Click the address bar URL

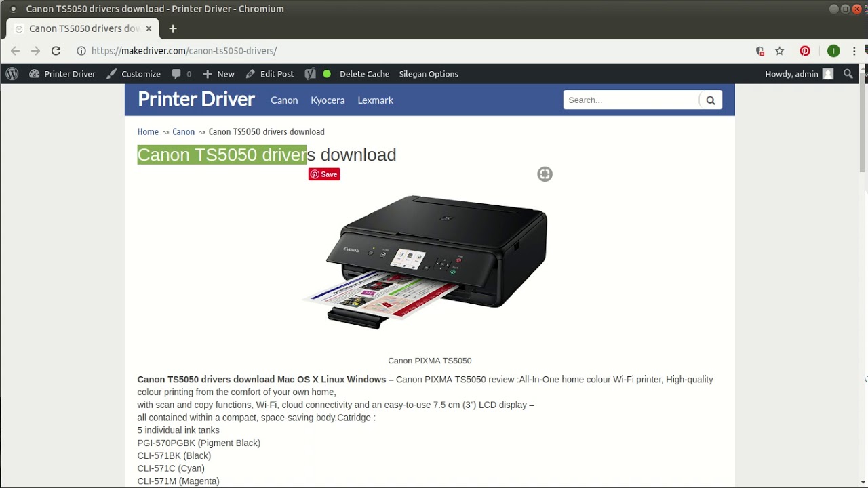(x=184, y=51)
